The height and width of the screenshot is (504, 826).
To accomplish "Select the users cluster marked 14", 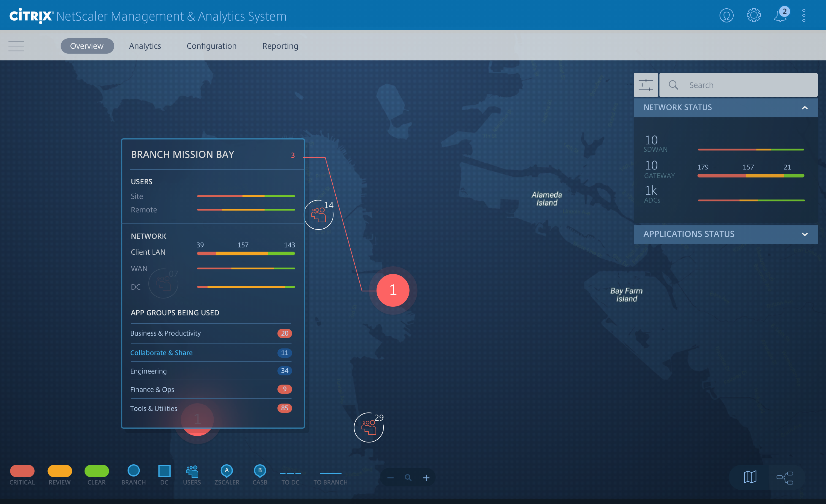I will pos(319,215).
